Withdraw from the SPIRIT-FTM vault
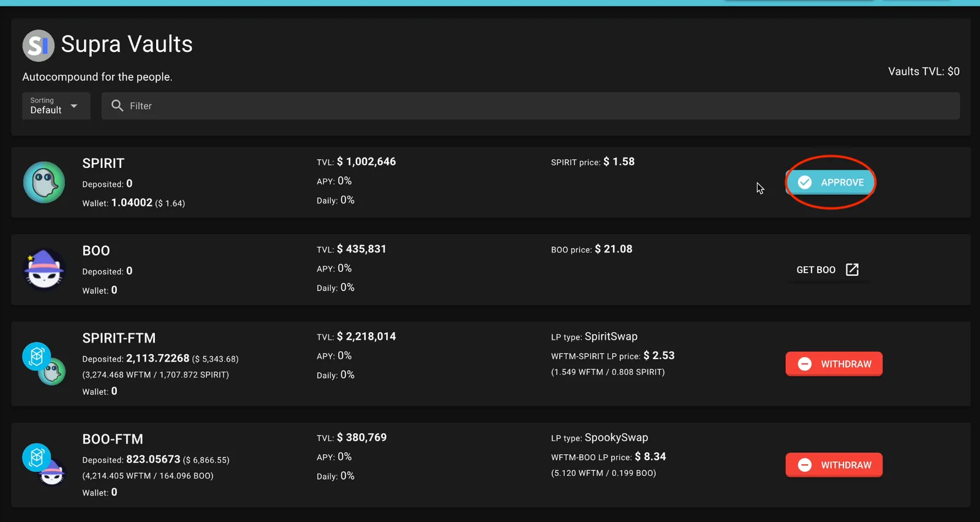The width and height of the screenshot is (980, 522). pos(834,364)
